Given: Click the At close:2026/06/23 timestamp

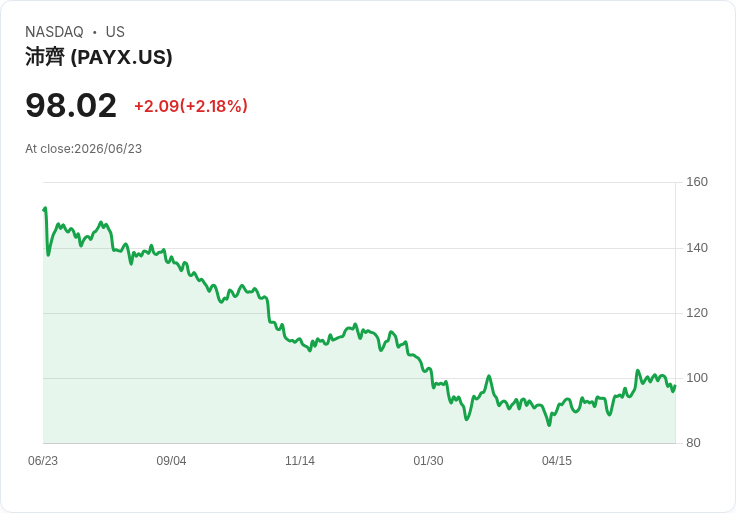Looking at the screenshot, I should [84, 149].
